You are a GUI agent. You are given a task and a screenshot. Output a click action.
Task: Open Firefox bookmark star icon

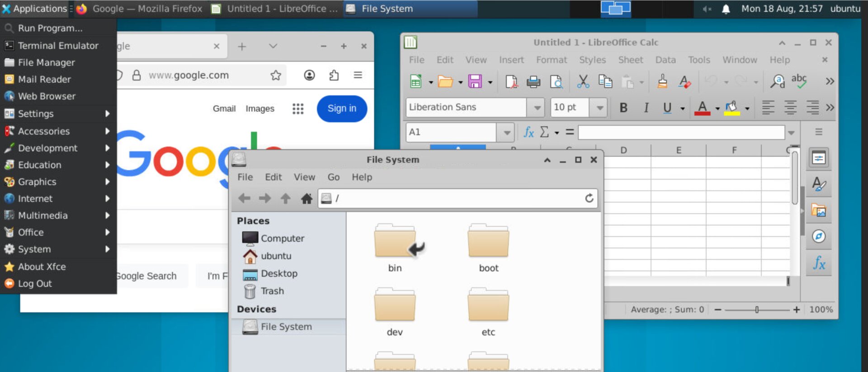pos(276,75)
